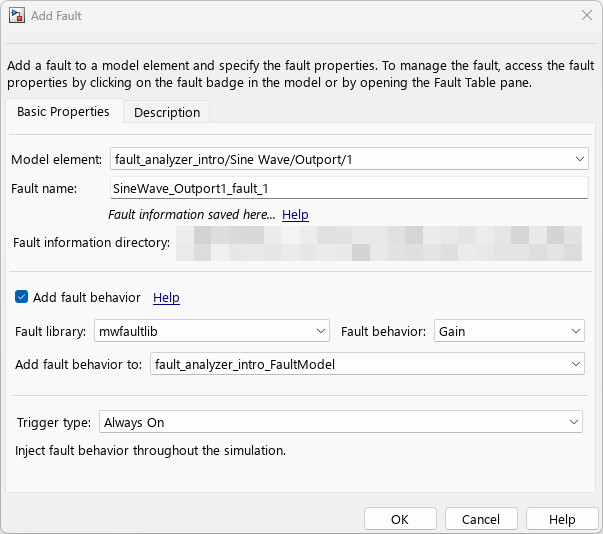Expand the Model element dropdown
The width and height of the screenshot is (603, 534).
pyautogui.click(x=349, y=159)
